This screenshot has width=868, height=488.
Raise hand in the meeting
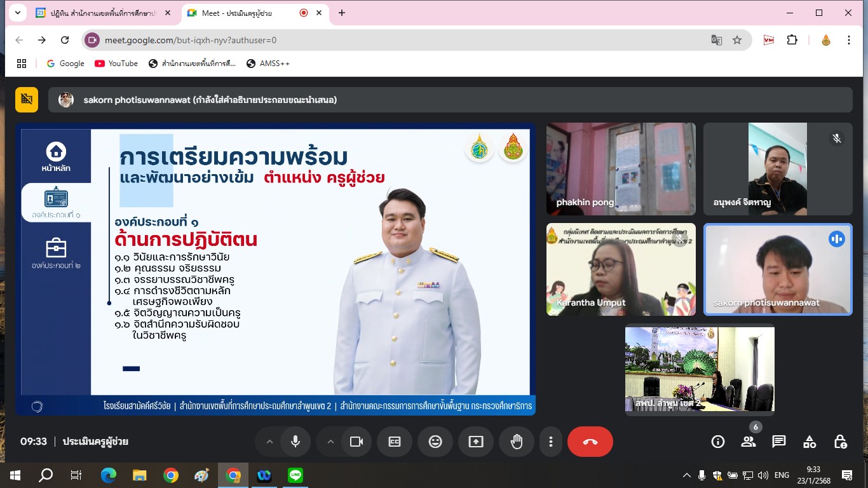point(517,442)
